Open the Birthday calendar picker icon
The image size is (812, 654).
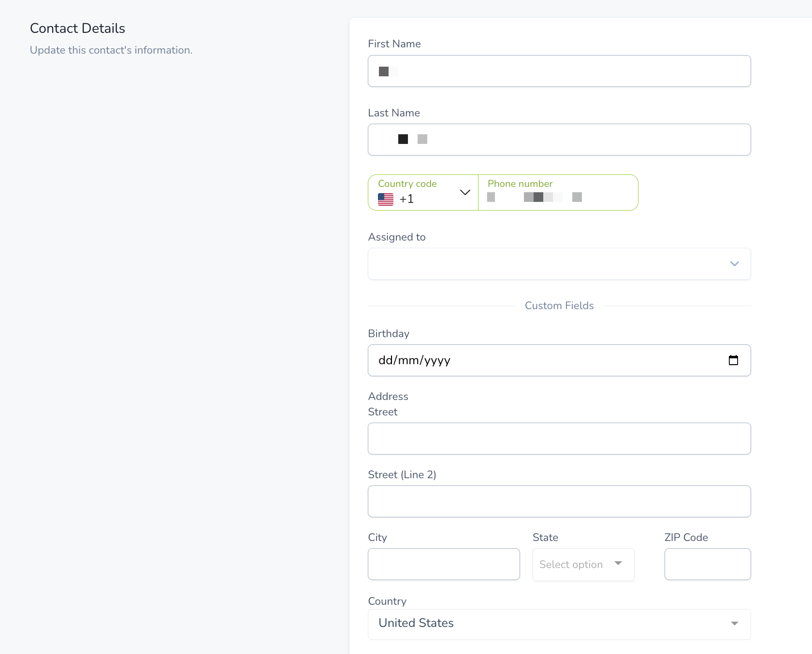[x=733, y=360]
